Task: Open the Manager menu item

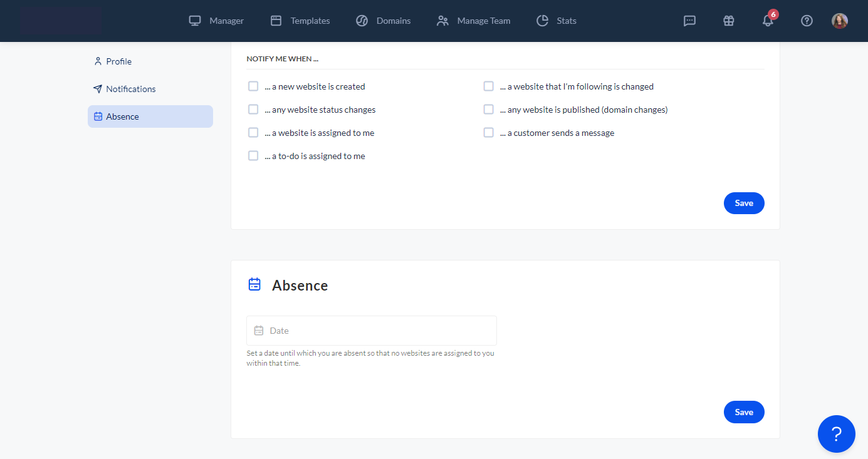Action: pyautogui.click(x=217, y=21)
